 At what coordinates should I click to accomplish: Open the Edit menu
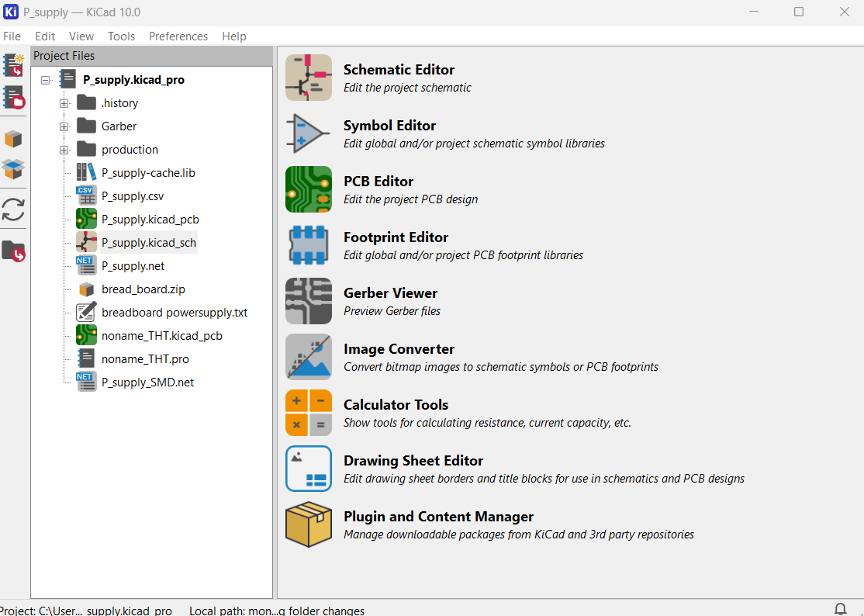point(45,36)
